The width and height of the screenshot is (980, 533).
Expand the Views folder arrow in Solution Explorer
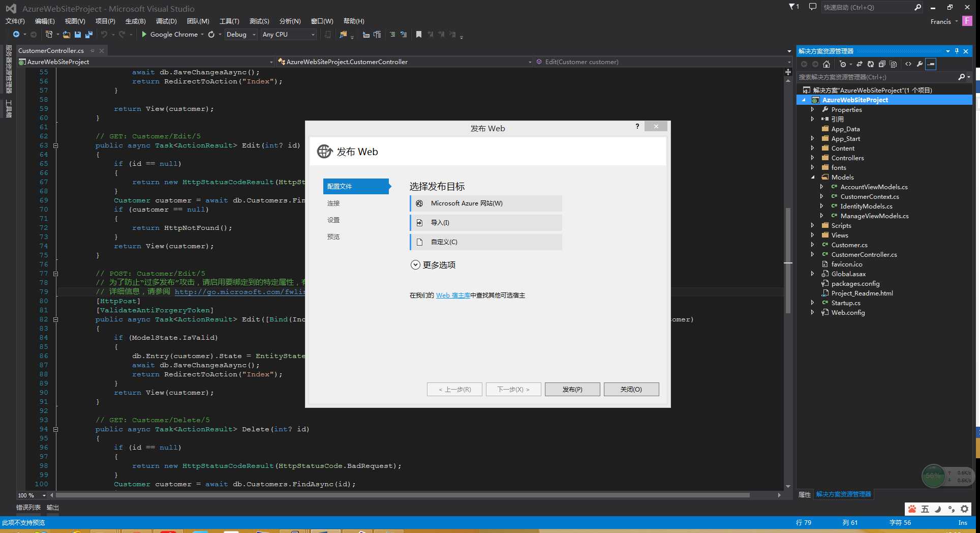tap(813, 235)
